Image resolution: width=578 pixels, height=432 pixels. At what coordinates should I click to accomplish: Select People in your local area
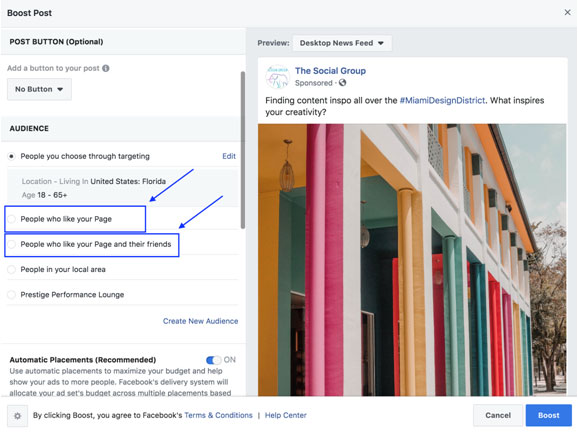pyautogui.click(x=11, y=269)
